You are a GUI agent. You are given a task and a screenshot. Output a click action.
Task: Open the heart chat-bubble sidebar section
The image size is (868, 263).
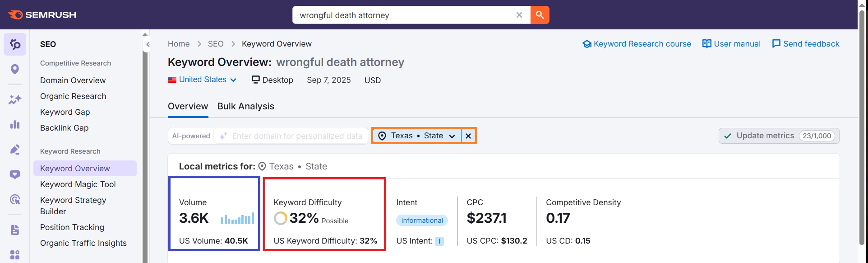pos(15,174)
